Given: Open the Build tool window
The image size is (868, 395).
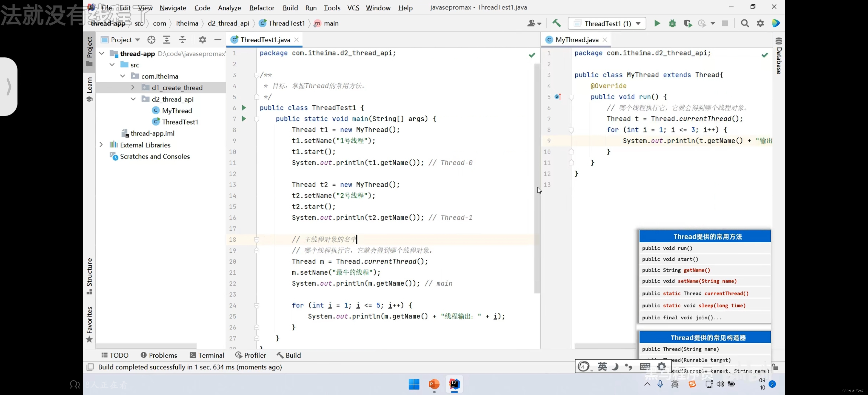Looking at the screenshot, I should point(289,355).
